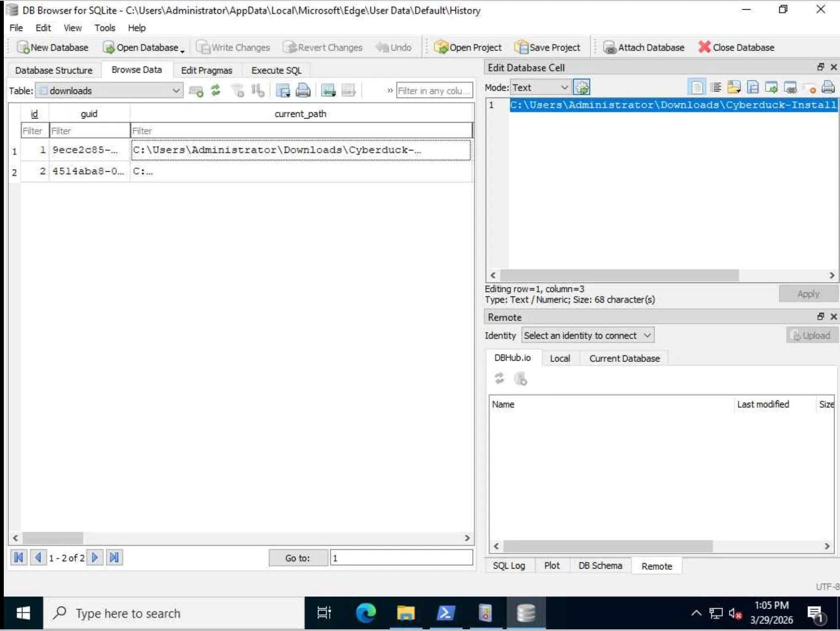Float the Edit Database Cell panel

pyautogui.click(x=821, y=67)
